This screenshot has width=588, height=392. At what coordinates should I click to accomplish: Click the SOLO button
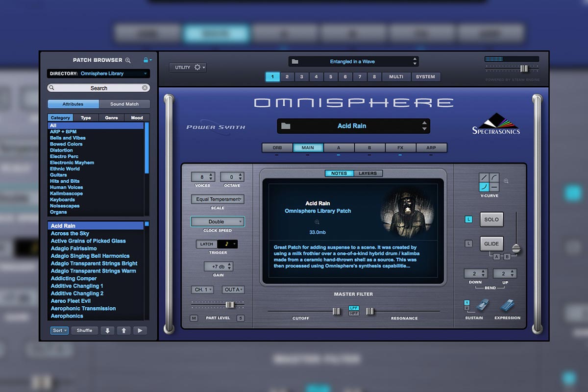[x=491, y=220]
